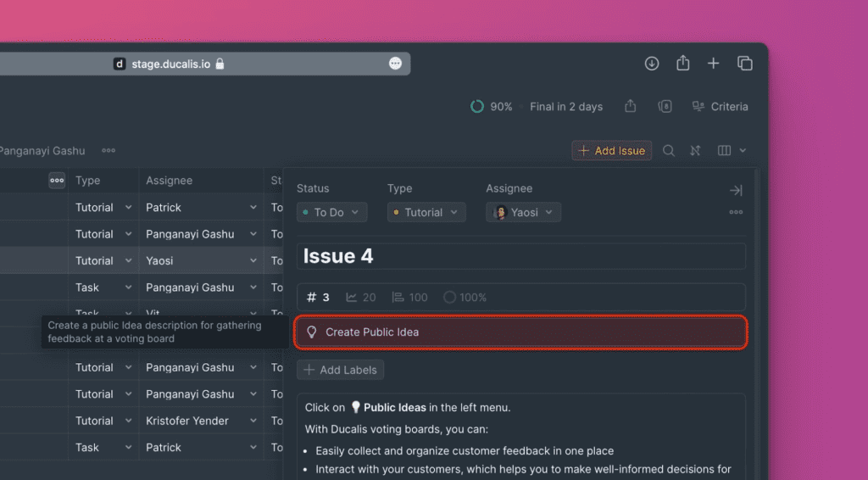Expand the To Do status dropdown
The height and width of the screenshot is (480, 868).
coord(331,212)
